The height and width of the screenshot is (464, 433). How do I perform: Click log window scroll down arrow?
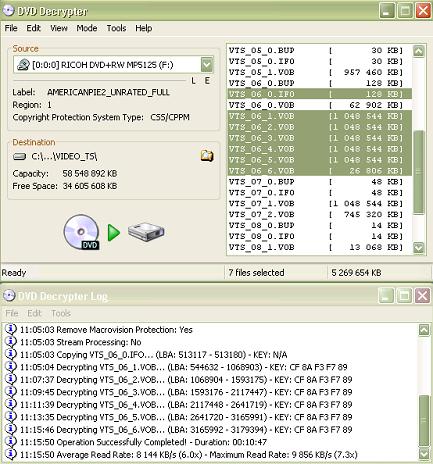[424, 453]
